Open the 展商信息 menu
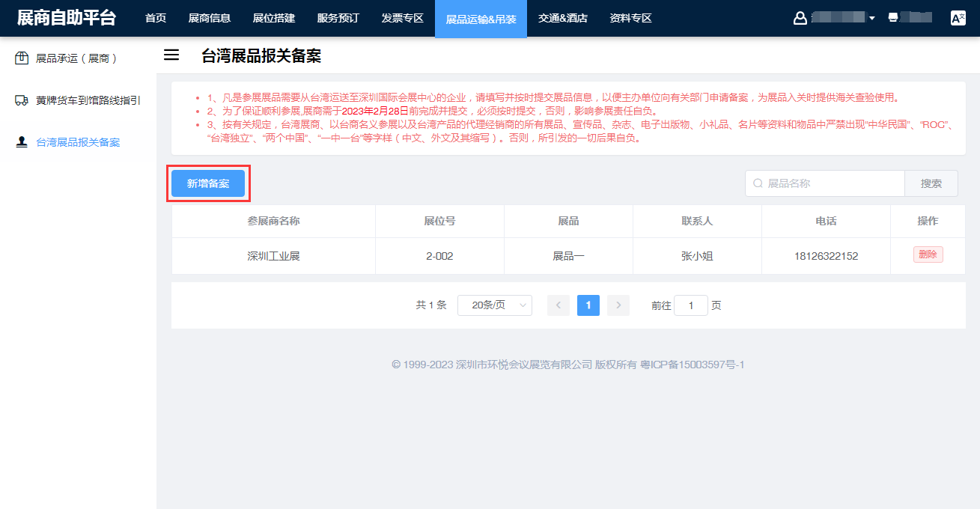Screen dimensions: 980x509 (x=209, y=18)
